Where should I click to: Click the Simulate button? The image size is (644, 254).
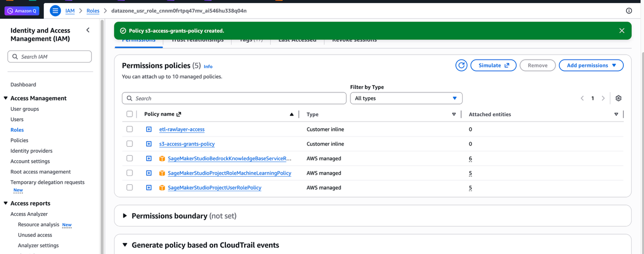493,65
